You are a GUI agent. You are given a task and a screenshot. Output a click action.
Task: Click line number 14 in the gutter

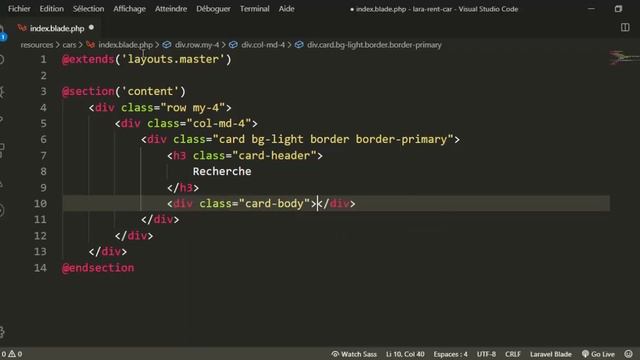pyautogui.click(x=40, y=268)
